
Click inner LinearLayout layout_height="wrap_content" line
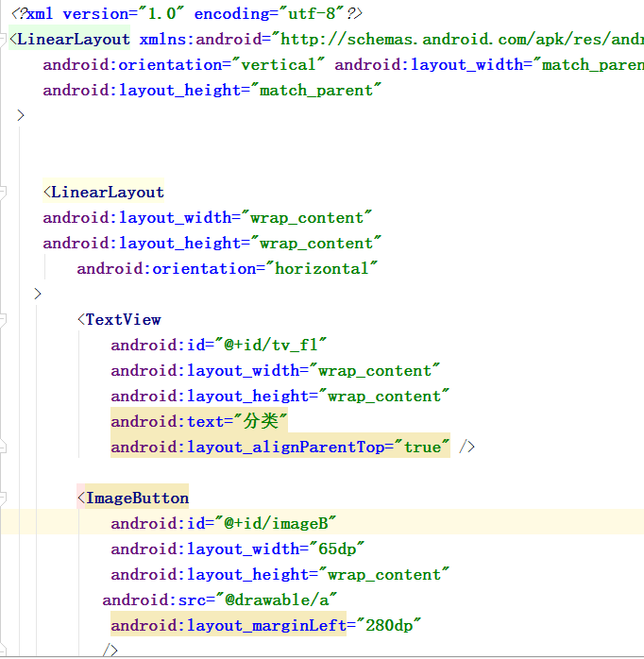point(212,244)
